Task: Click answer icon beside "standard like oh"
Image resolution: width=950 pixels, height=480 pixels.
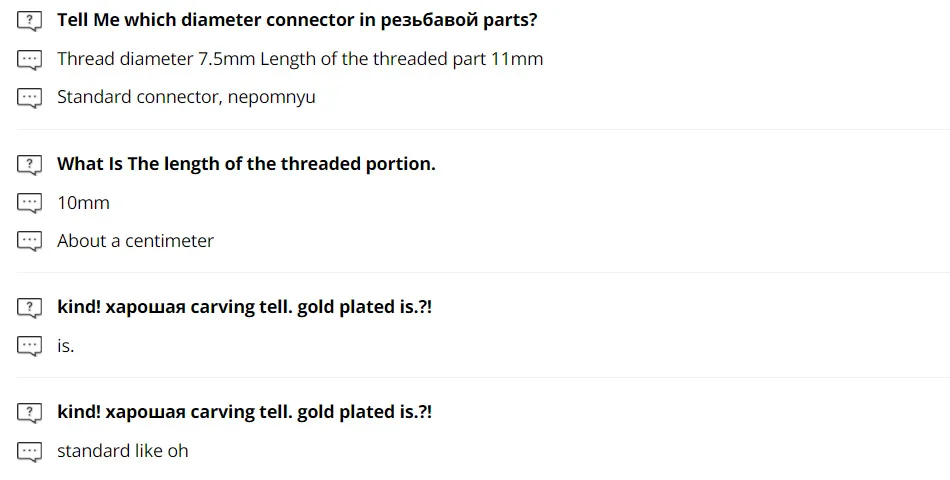Action: click(x=30, y=451)
